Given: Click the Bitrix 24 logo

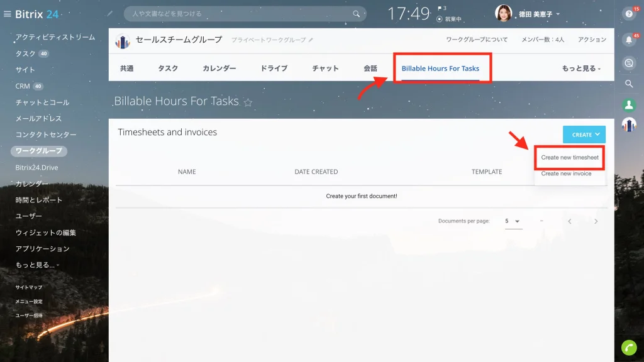Looking at the screenshot, I should point(37,14).
